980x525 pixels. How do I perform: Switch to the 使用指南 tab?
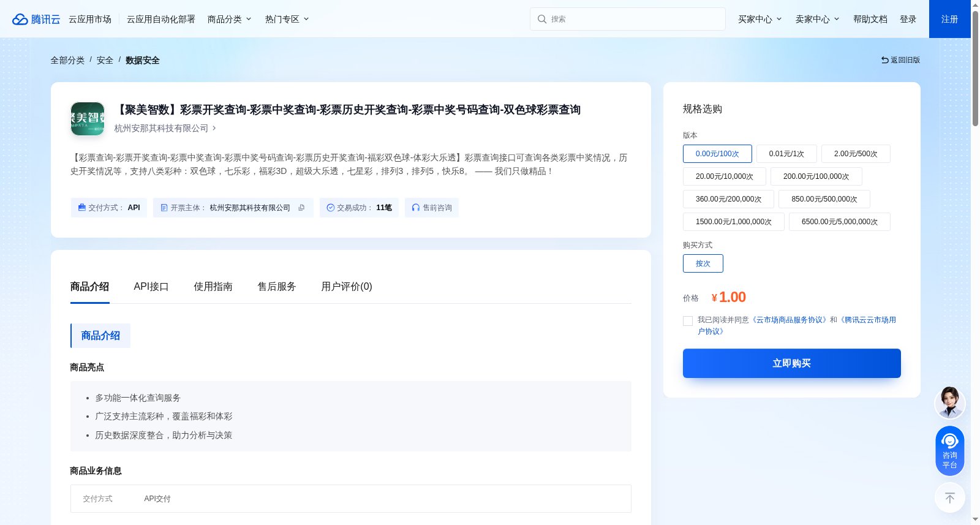pyautogui.click(x=213, y=287)
